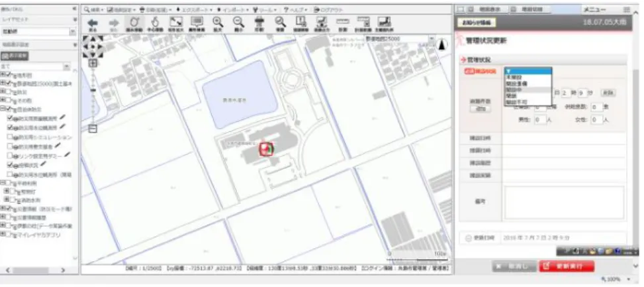This screenshot has width=644, height=287.
Task: Click the grey 取消し cancel button
Action: 515,266
